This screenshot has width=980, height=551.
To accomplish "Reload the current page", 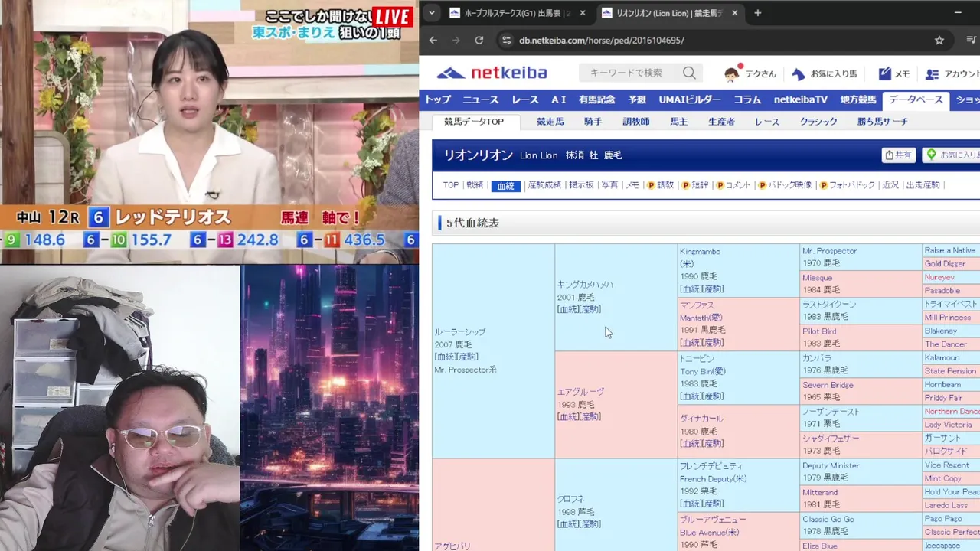I will (479, 40).
